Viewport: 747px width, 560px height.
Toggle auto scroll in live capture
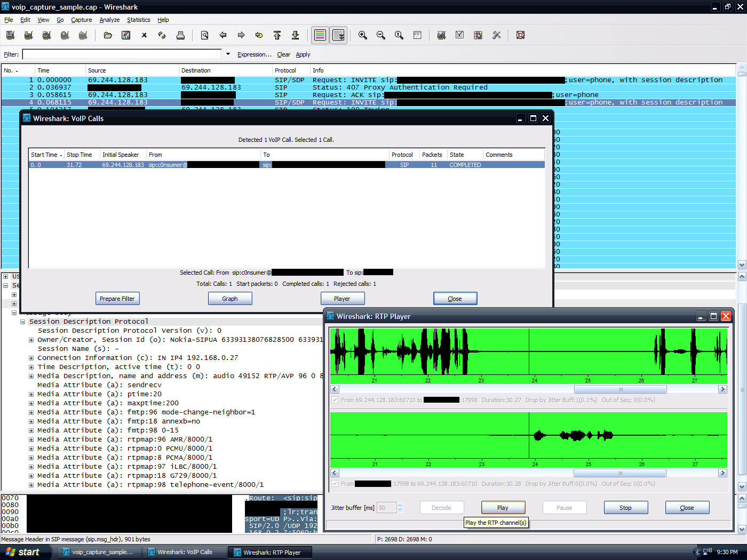point(338,35)
